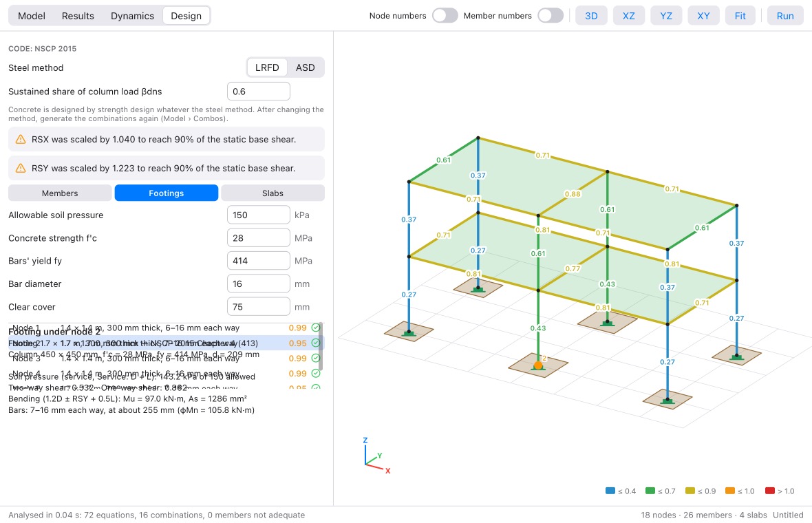The width and height of the screenshot is (812, 523).
Task: Open the Results tab
Action: coord(78,16)
